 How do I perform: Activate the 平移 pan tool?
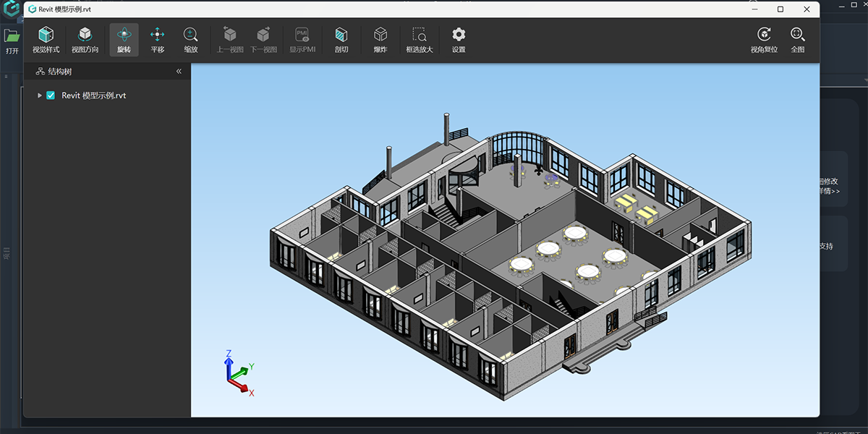click(x=157, y=40)
